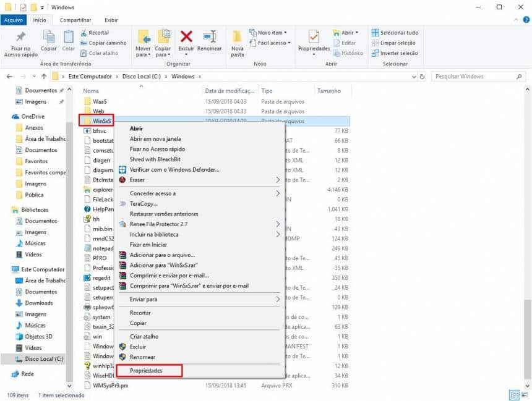532x401 pixels.
Task: Open the Arquivo tab
Action: [x=13, y=20]
